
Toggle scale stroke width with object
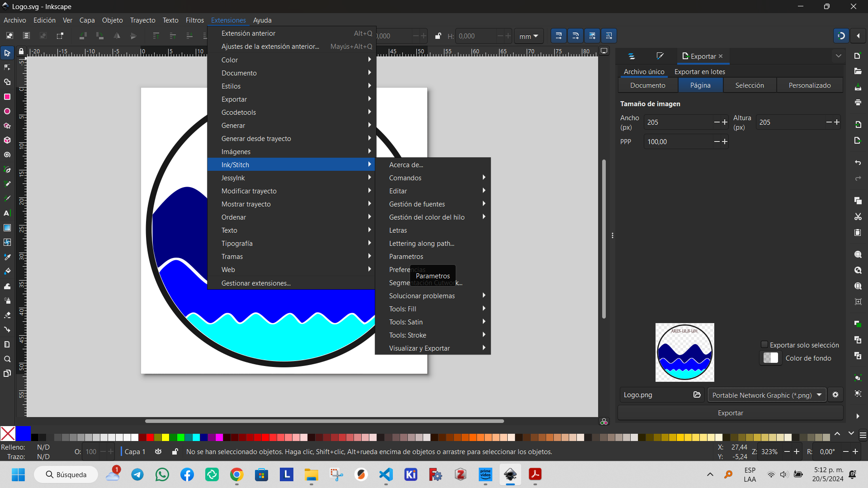point(559,36)
